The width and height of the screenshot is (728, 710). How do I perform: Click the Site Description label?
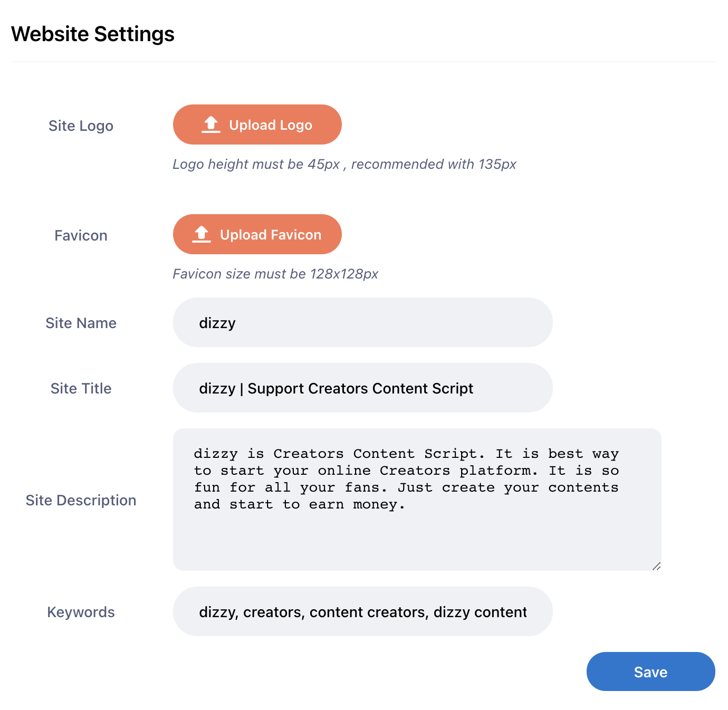pos(81,500)
